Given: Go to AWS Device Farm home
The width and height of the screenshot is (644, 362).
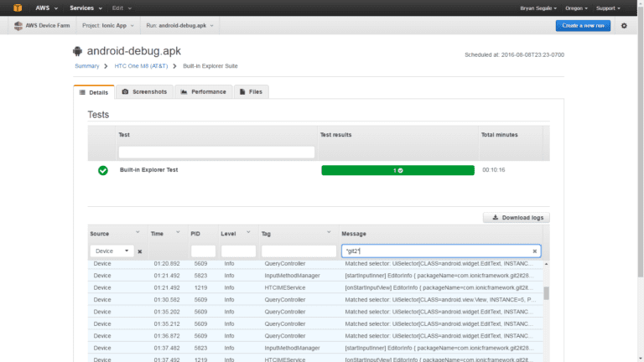Looking at the screenshot, I should [48, 25].
